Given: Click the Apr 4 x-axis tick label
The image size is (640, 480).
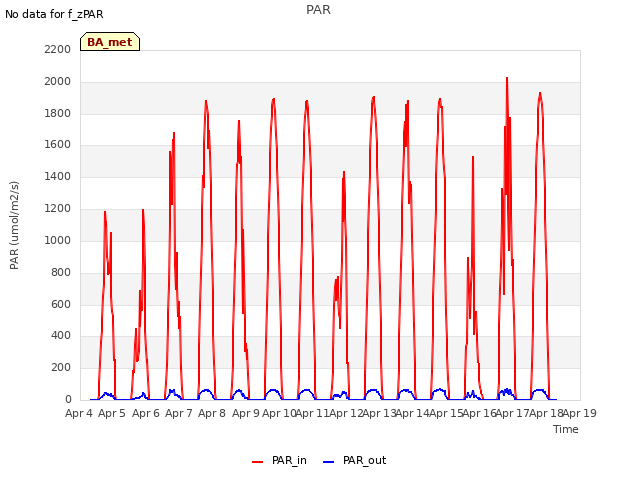Looking at the screenshot, I should tap(79, 413).
